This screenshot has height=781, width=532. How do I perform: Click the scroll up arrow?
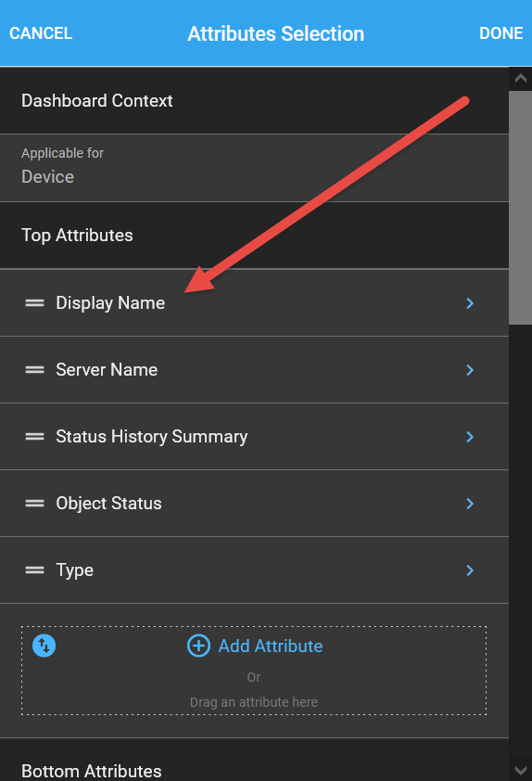click(x=521, y=78)
